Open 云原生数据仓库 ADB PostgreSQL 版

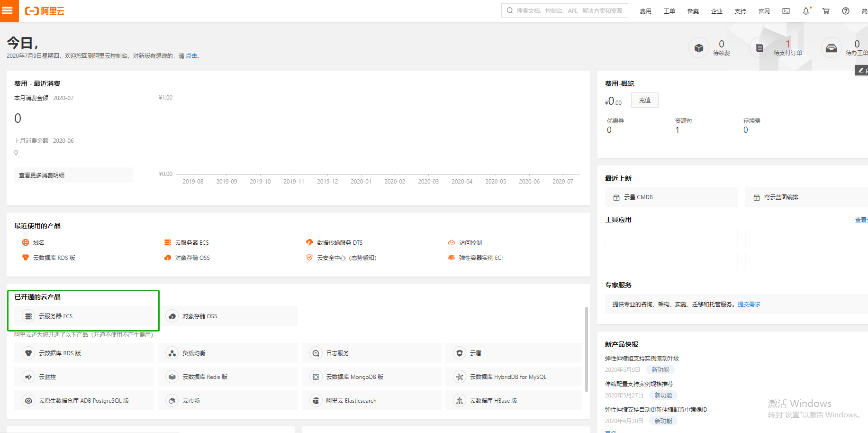[x=84, y=401]
